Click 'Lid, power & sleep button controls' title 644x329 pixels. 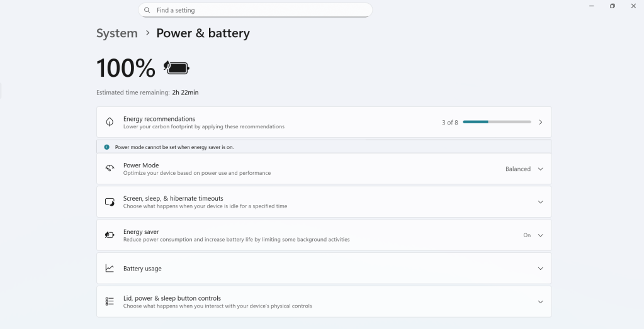click(172, 298)
